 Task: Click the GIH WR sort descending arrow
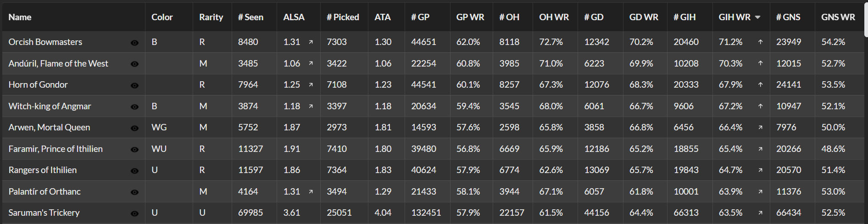click(x=757, y=17)
